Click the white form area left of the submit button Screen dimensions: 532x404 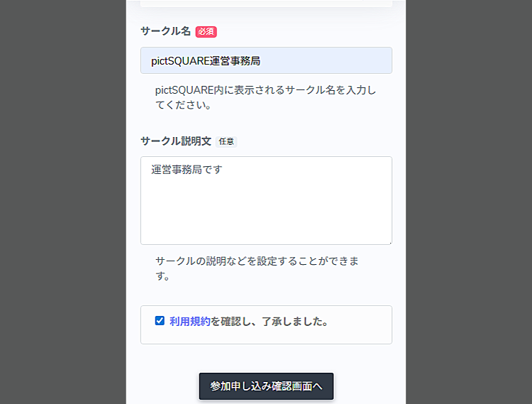pos(162,386)
